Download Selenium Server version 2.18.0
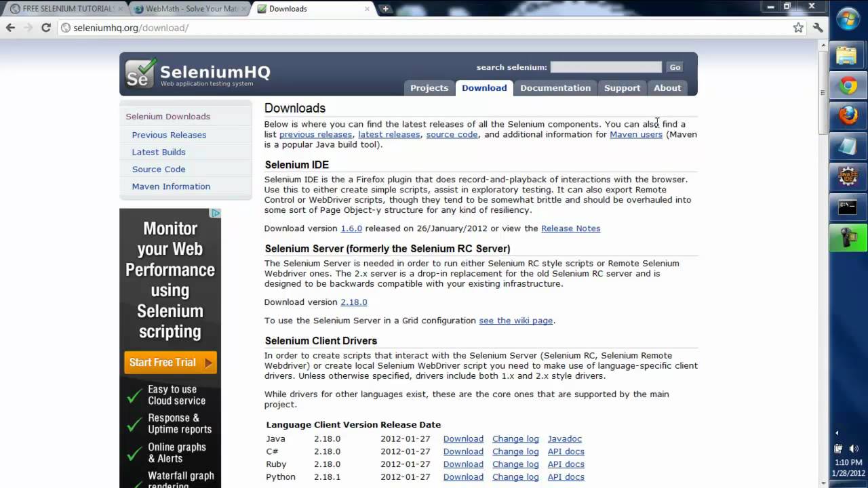The height and width of the screenshot is (488, 868). click(353, 302)
